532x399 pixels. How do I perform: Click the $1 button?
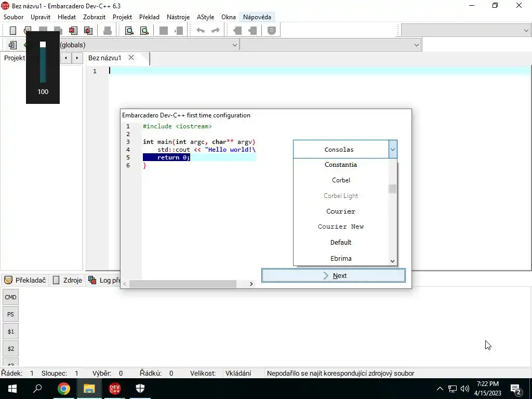point(10,331)
